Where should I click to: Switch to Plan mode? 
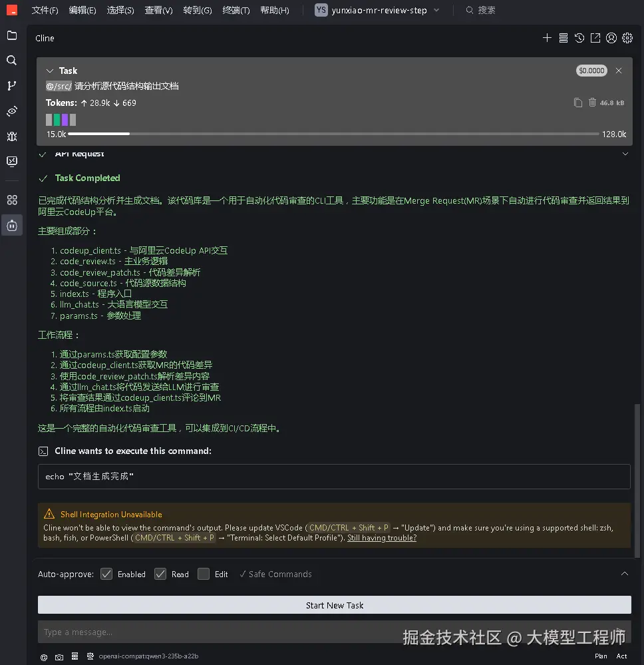pyautogui.click(x=601, y=656)
